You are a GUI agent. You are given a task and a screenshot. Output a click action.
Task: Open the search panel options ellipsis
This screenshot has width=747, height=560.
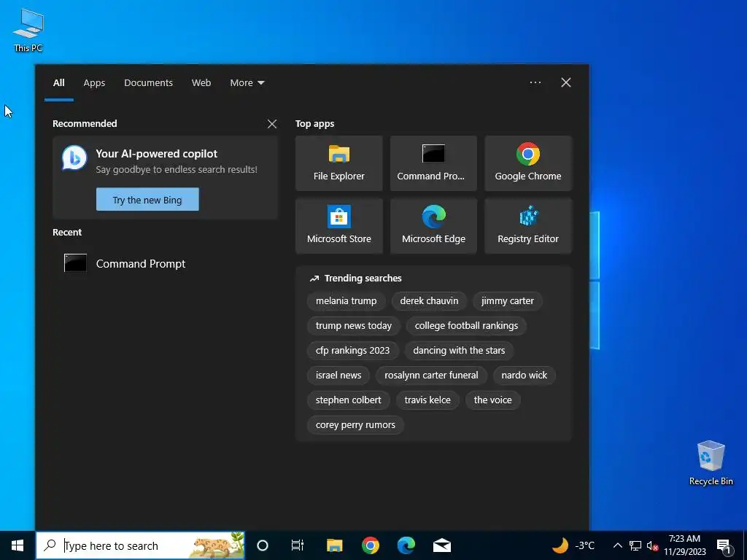click(x=535, y=82)
